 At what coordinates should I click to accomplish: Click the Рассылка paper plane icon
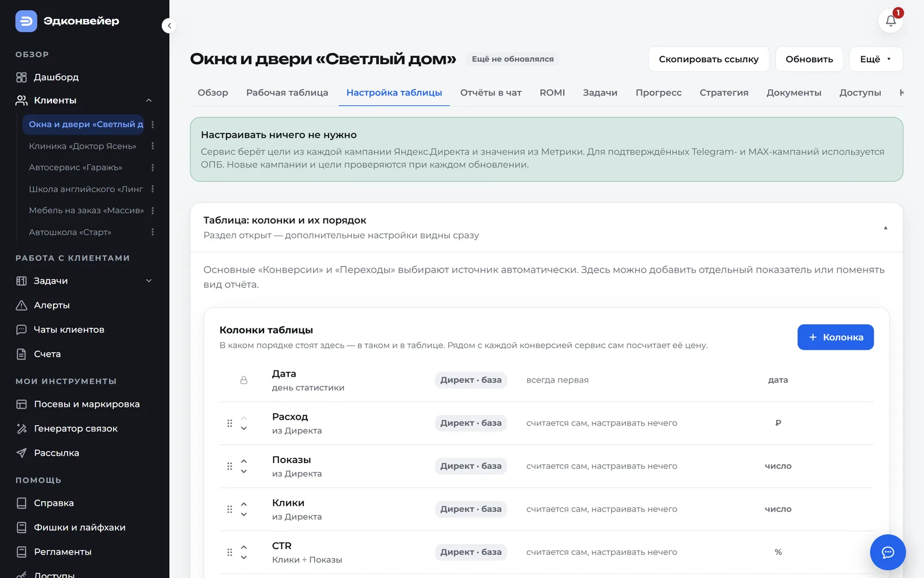[x=21, y=453]
